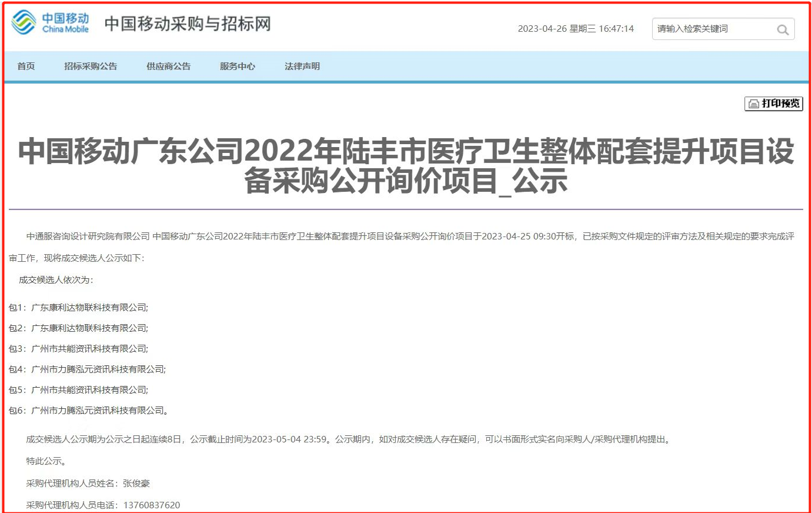Click the 包4 广州市力腾泓元资讯 entry

coord(88,369)
